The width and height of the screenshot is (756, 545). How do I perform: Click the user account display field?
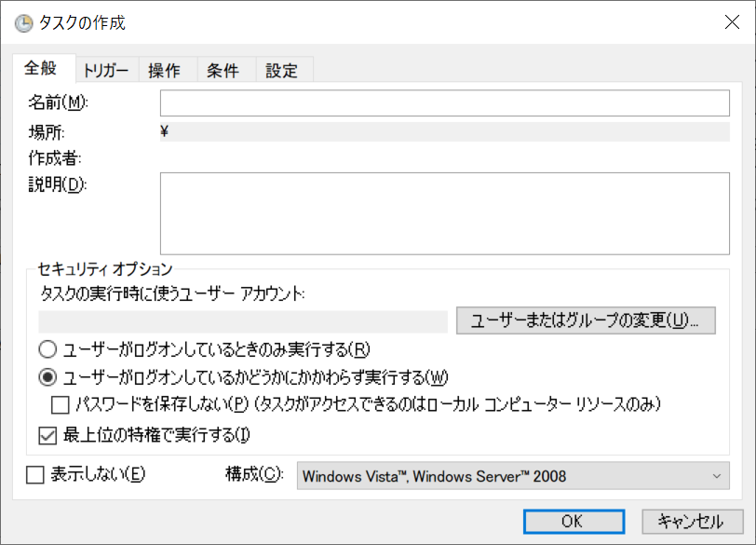pyautogui.click(x=243, y=321)
